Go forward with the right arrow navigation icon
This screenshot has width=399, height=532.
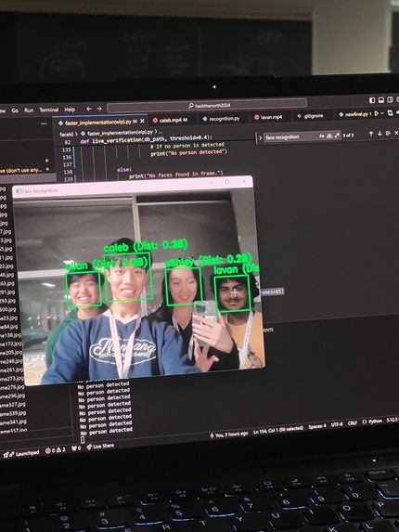99,109
